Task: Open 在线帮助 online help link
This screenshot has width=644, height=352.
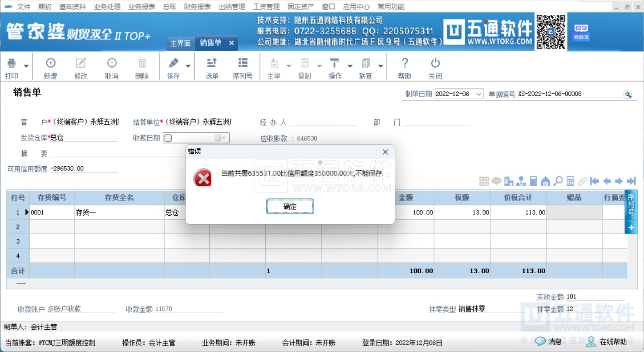Action: point(613,342)
